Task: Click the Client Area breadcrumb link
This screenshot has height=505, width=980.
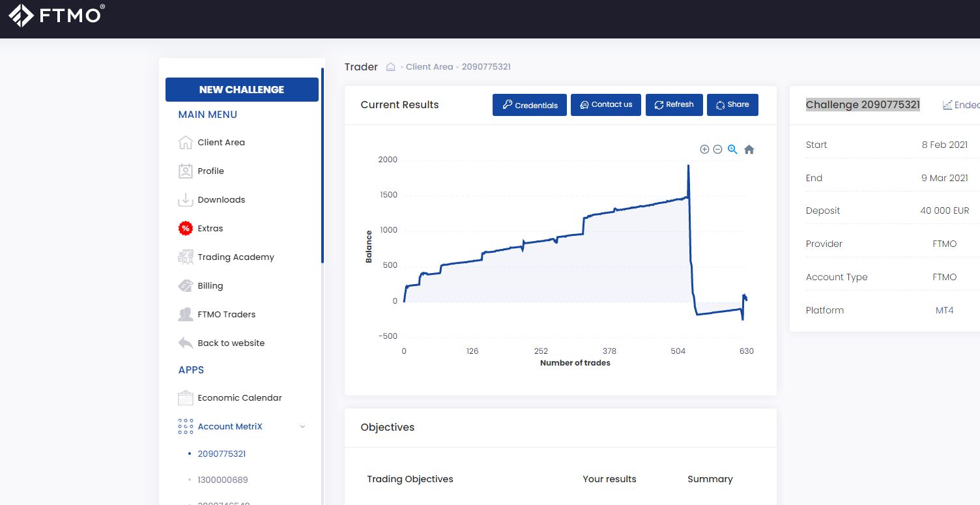Action: tap(429, 66)
